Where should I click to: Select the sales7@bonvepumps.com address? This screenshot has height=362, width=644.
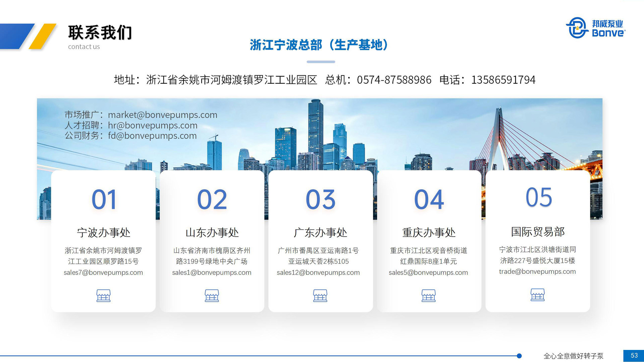point(104,273)
